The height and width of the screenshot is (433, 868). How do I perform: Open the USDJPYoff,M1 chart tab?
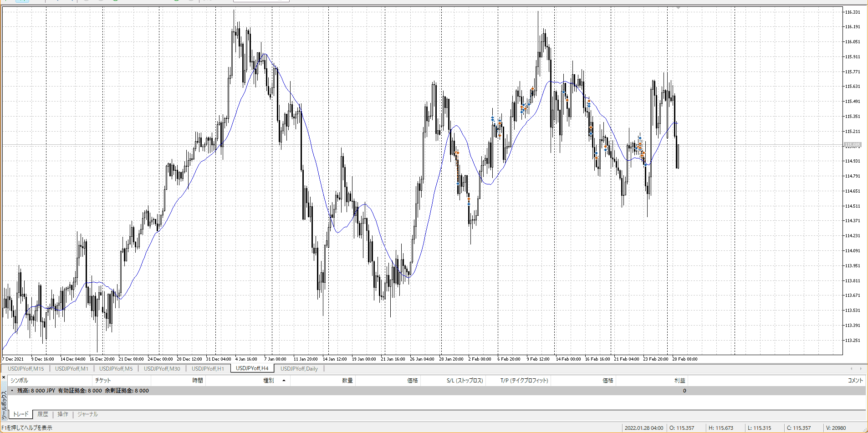(71, 369)
